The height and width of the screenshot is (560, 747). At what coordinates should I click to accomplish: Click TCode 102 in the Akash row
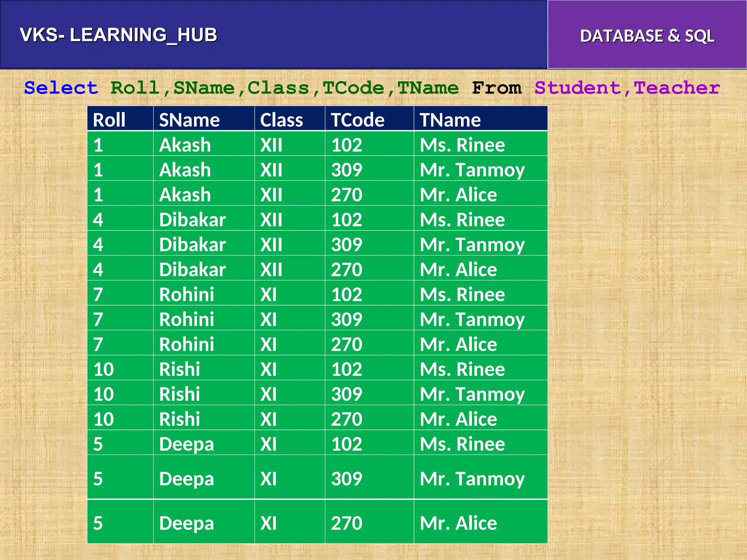click(347, 145)
